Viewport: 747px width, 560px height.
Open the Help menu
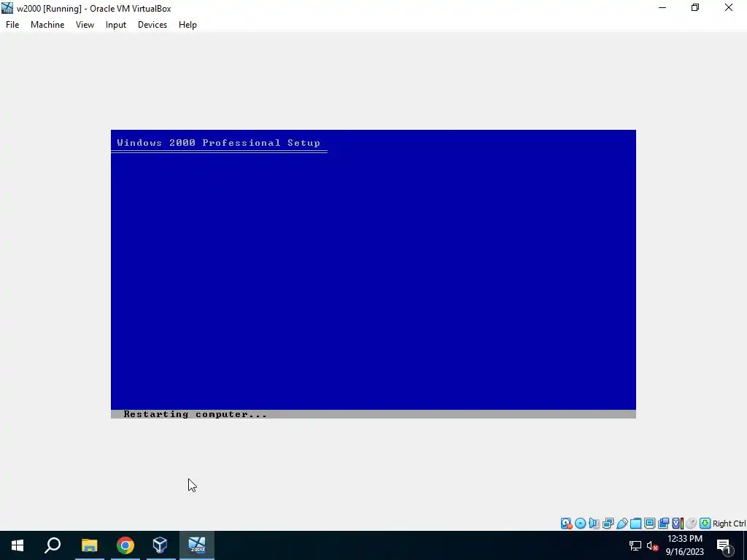pyautogui.click(x=187, y=25)
